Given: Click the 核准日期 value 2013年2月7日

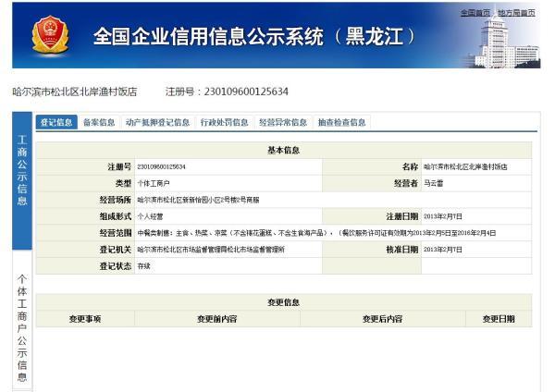Looking at the screenshot, I should [x=443, y=250].
